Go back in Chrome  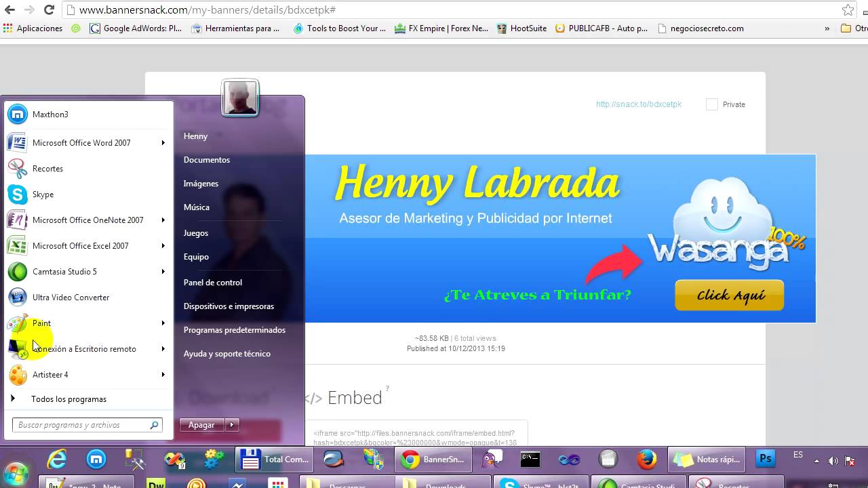[9, 9]
